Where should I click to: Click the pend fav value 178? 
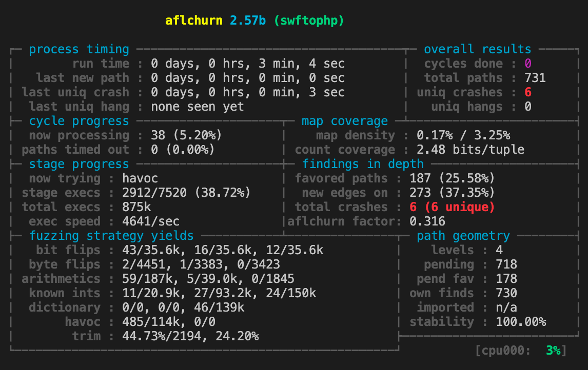click(506, 279)
